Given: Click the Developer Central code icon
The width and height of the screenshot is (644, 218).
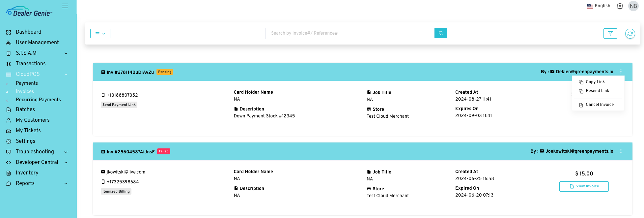Looking at the screenshot, I should (x=9, y=162).
